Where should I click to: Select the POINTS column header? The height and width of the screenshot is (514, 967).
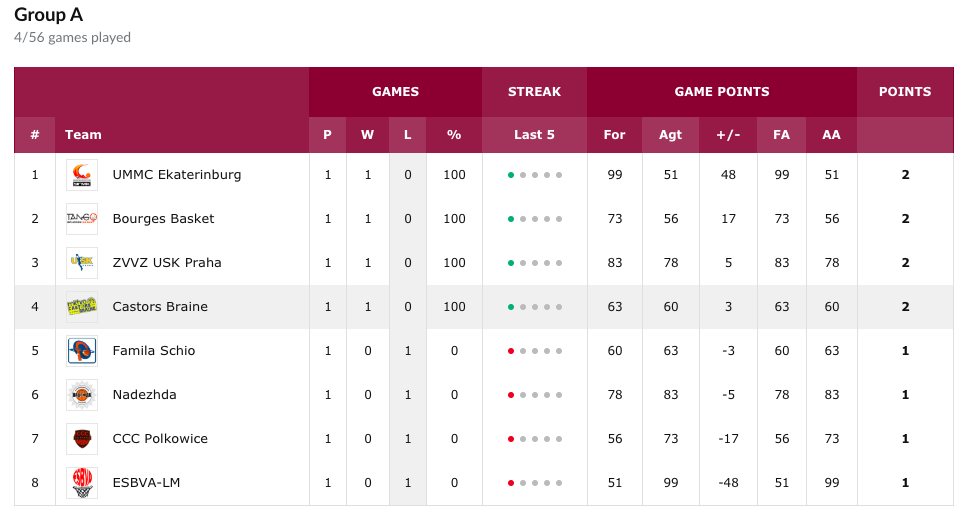(905, 92)
